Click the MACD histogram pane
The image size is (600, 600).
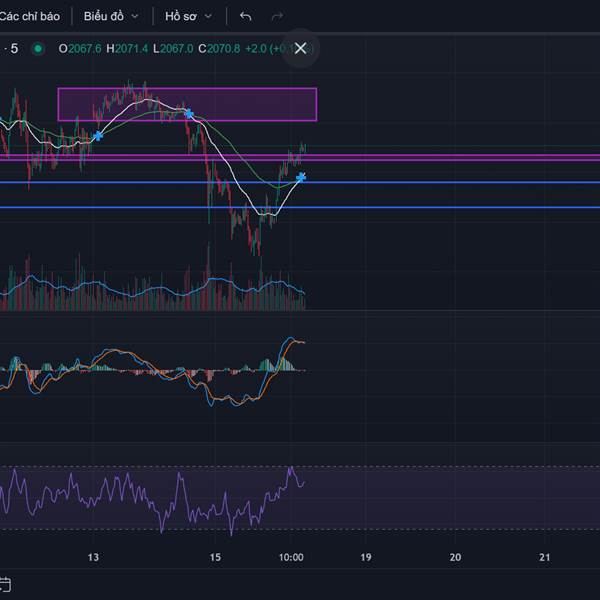click(150, 370)
